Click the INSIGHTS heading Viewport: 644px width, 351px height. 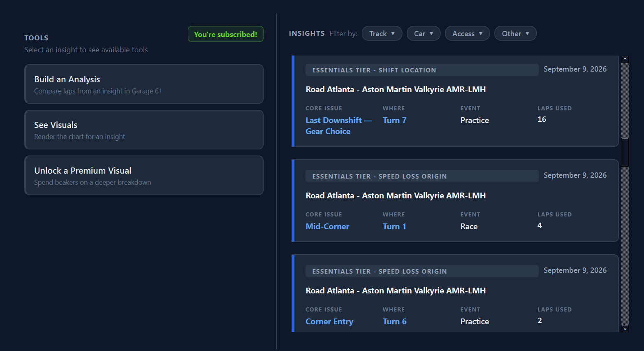click(307, 33)
